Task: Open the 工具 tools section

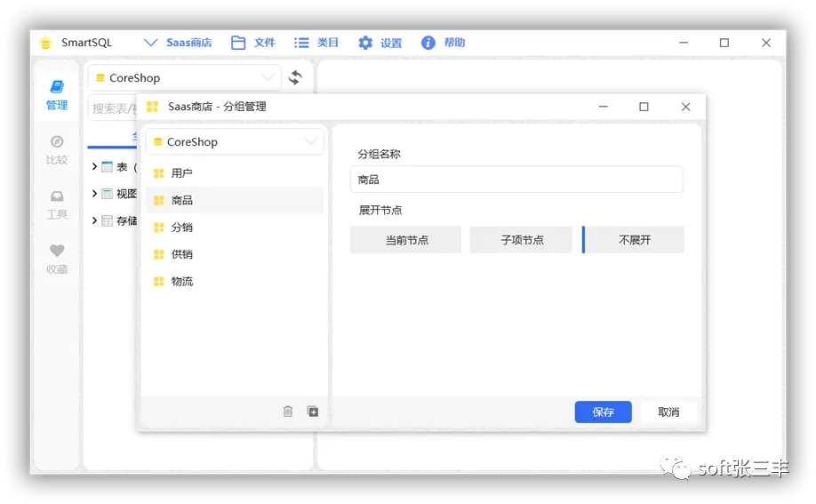Action: pyautogui.click(x=57, y=205)
